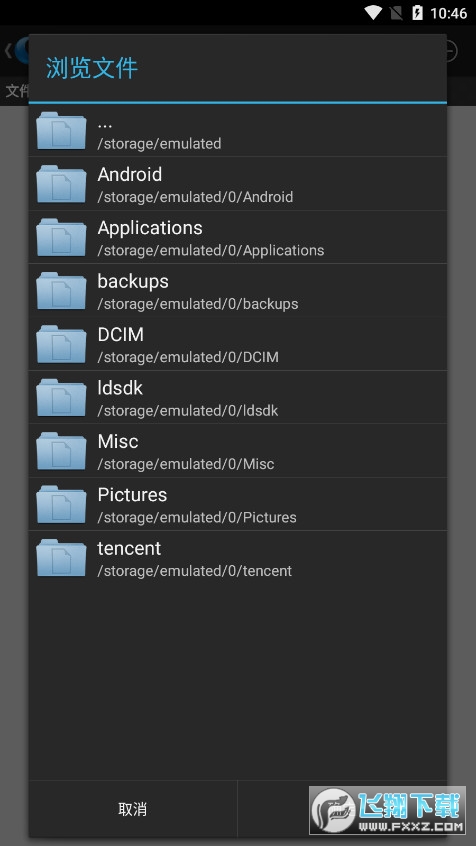Open the /storage/emulated/0/backups path entry
The image size is (476, 846).
pyautogui.click(x=198, y=304)
